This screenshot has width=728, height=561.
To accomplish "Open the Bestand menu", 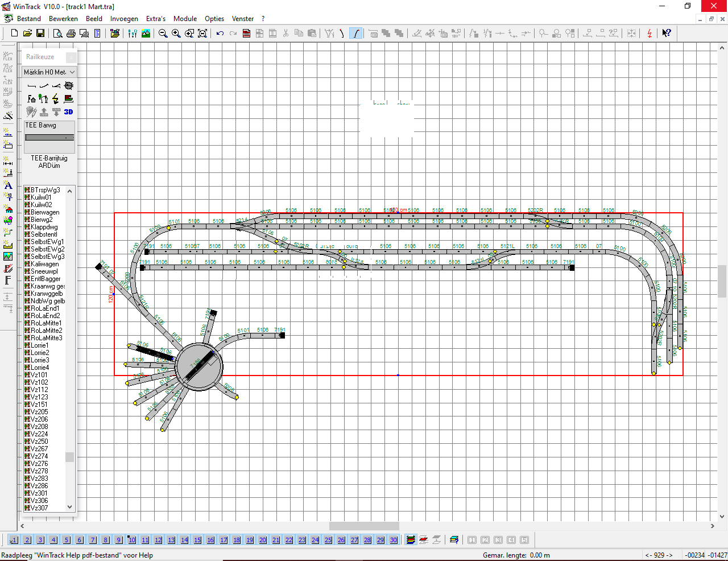I will click(29, 19).
